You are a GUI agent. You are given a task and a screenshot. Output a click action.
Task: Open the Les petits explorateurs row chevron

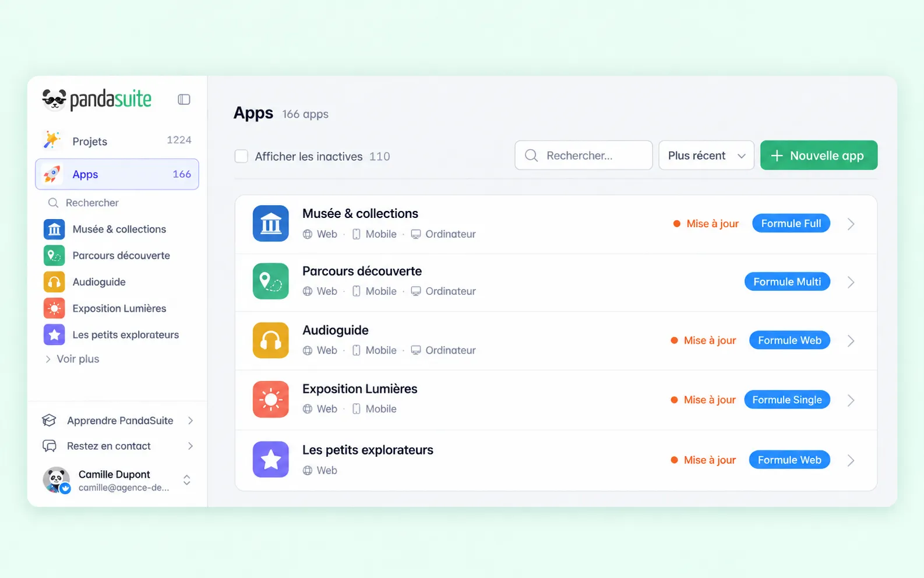[851, 460]
